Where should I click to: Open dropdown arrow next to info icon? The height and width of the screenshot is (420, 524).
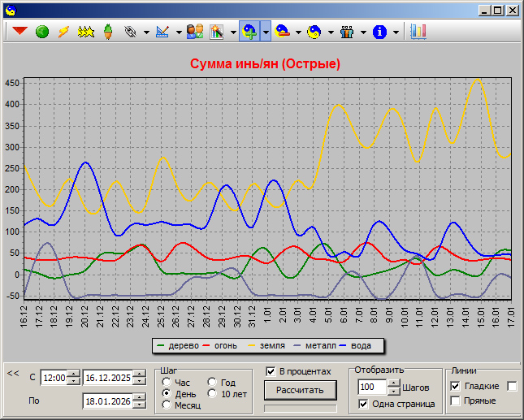click(396, 32)
